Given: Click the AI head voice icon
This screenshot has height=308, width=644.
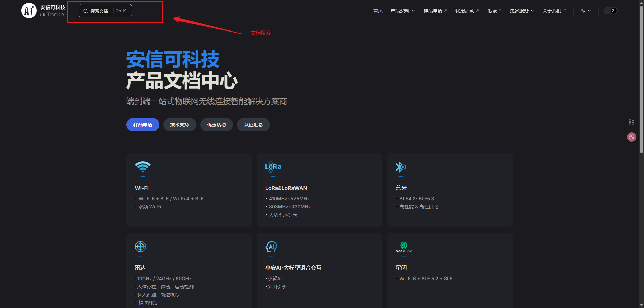Looking at the screenshot, I should click(x=271, y=247).
